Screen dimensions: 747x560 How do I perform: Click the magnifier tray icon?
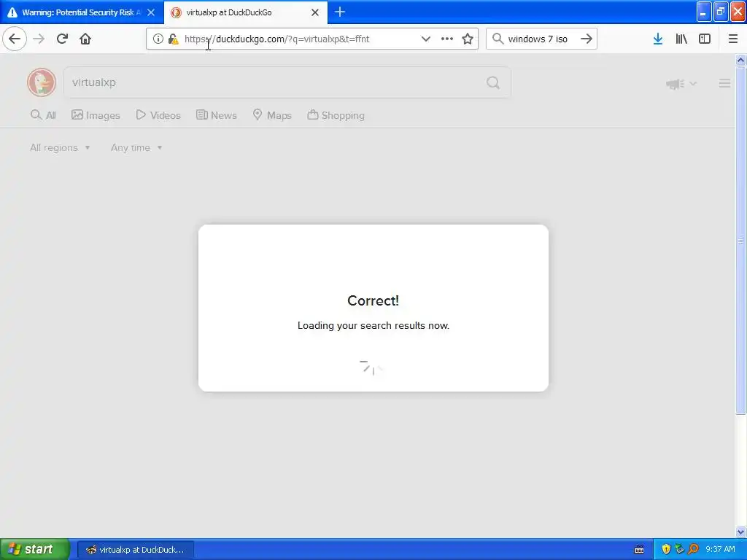click(x=694, y=550)
